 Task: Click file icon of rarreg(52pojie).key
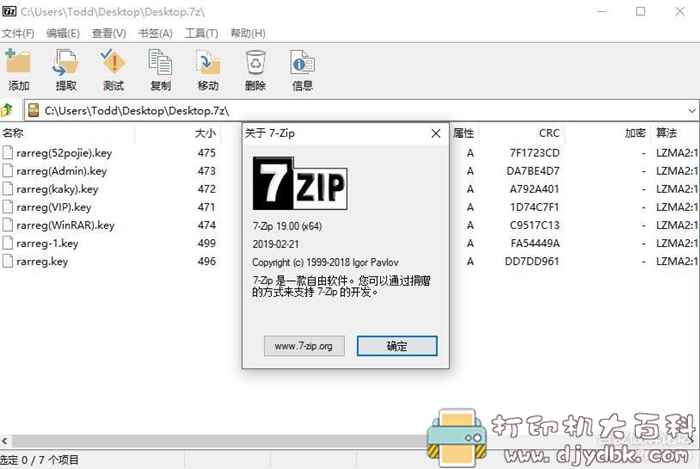(x=8, y=153)
